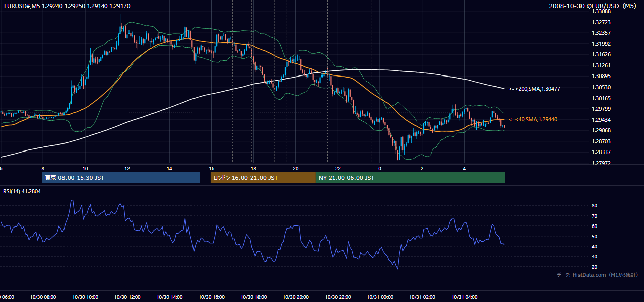
Task: Click RSI scale value 80
Action: pos(595,206)
